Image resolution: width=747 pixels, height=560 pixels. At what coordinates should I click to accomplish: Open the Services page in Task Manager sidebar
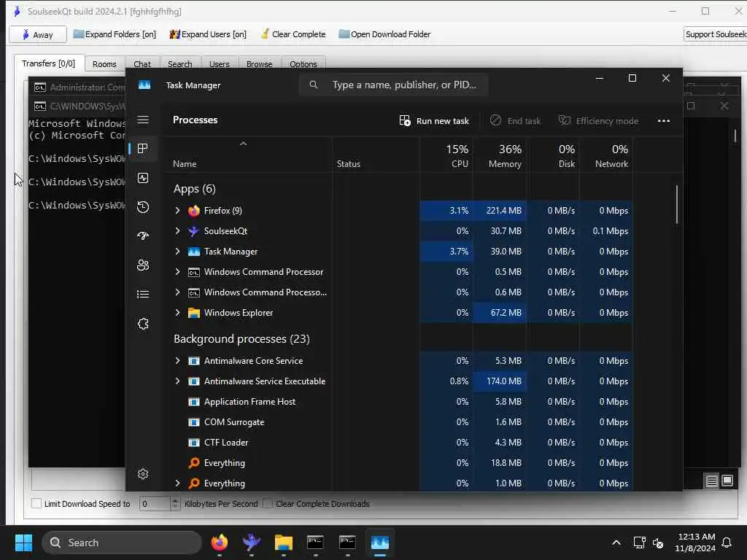[x=143, y=324]
